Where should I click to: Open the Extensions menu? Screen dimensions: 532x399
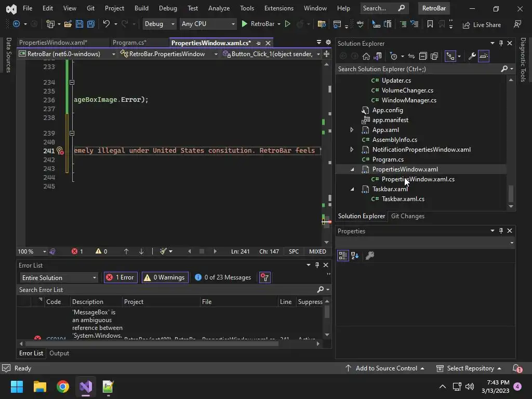pos(279,8)
